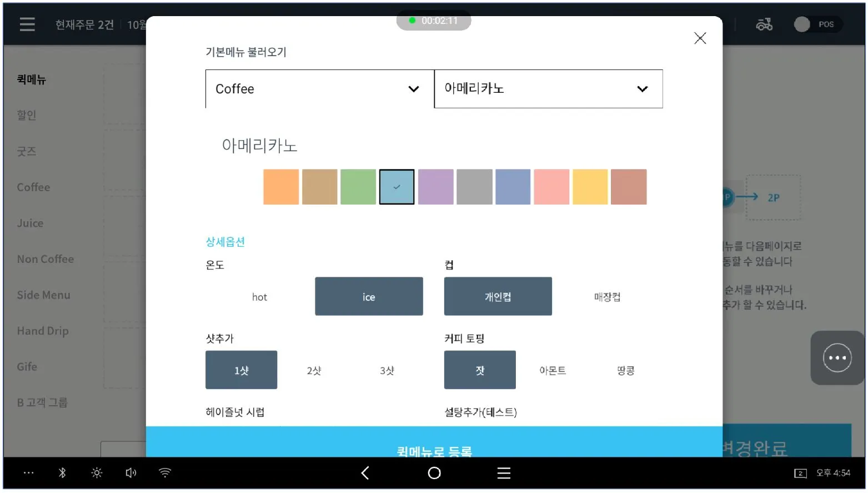
Task: Tap the notification count icon near clock
Action: tap(800, 474)
